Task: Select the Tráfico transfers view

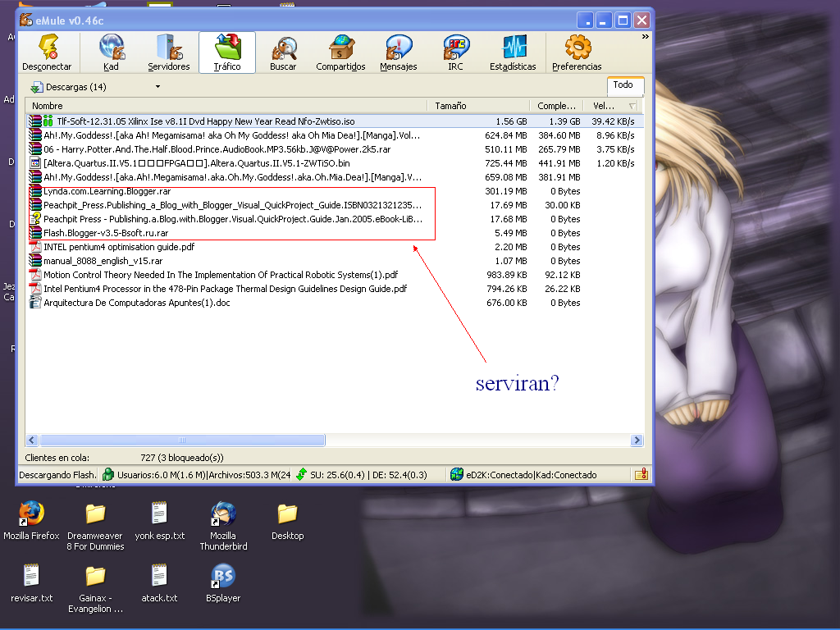Action: (x=227, y=52)
